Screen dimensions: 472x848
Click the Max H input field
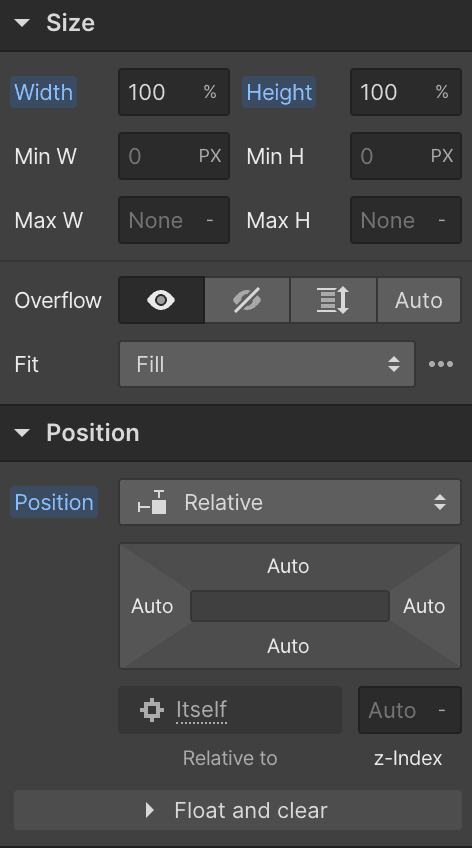406,220
